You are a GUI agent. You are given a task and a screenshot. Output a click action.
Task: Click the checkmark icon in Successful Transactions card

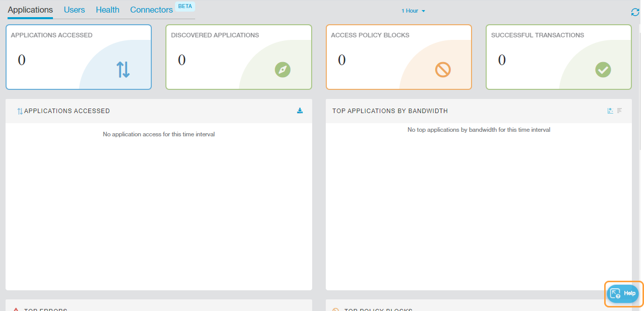(x=603, y=70)
